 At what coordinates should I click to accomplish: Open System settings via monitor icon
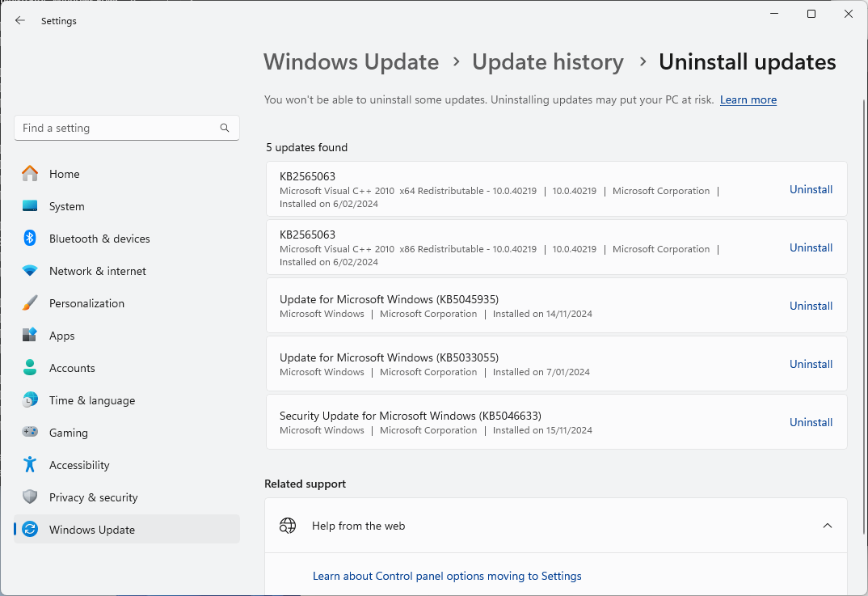coord(30,206)
